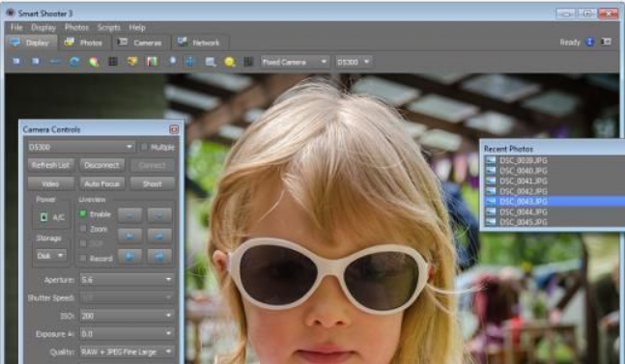The height and width of the screenshot is (364, 625).
Task: Open the Exposure dropdown showing 0.0
Action: pos(127,334)
